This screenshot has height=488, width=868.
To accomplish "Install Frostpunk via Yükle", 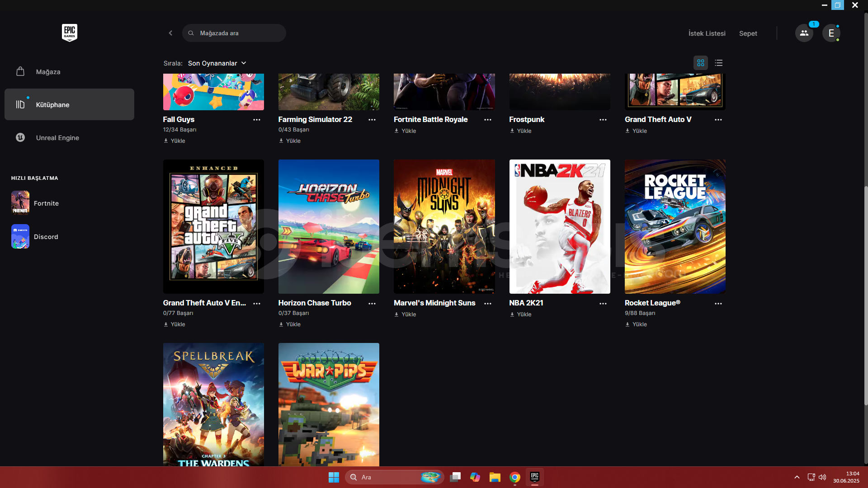I will (520, 131).
